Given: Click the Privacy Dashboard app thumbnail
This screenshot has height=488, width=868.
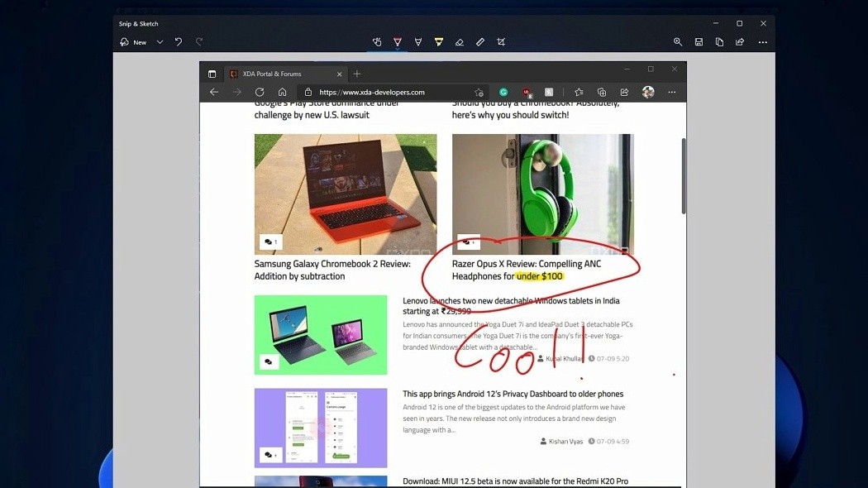Looking at the screenshot, I should pos(321,428).
